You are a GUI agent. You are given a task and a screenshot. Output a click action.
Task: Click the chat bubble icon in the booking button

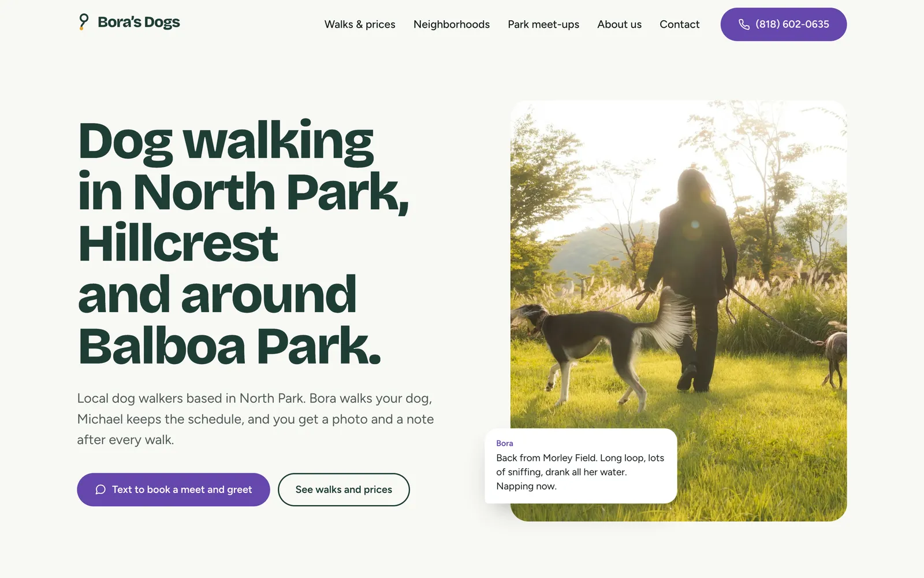pyautogui.click(x=100, y=490)
